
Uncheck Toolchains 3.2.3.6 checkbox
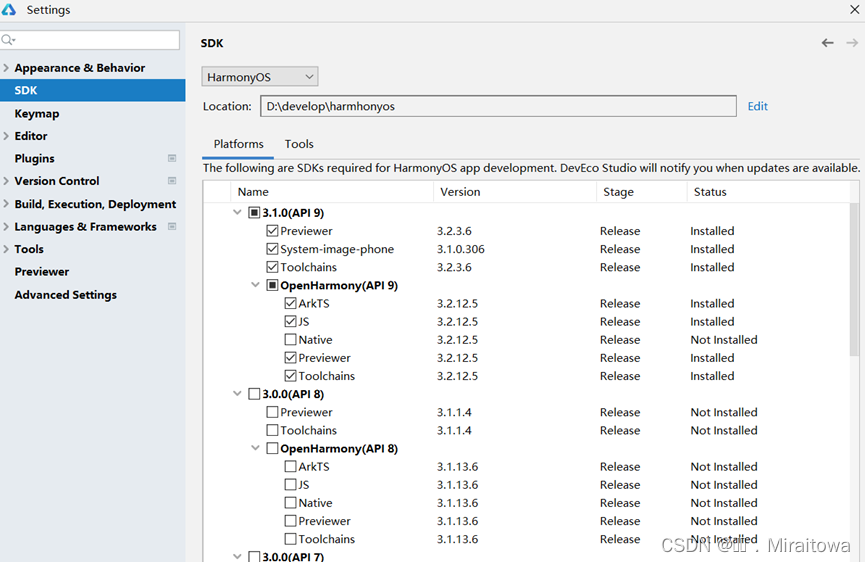(x=272, y=267)
